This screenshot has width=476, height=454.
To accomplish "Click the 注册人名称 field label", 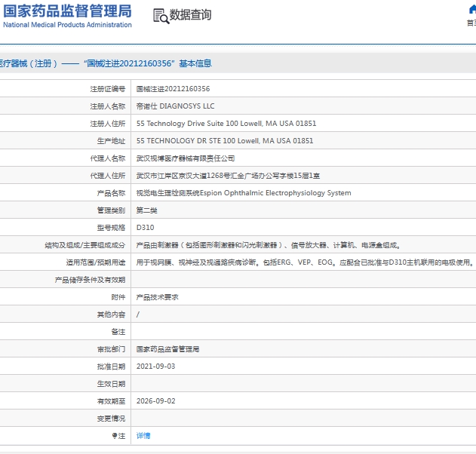I will coord(107,106).
